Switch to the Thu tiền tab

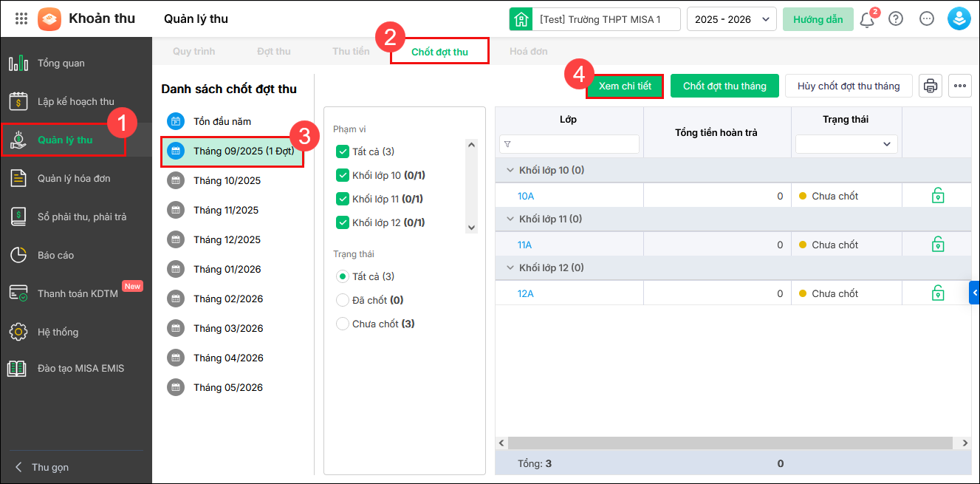[351, 52]
